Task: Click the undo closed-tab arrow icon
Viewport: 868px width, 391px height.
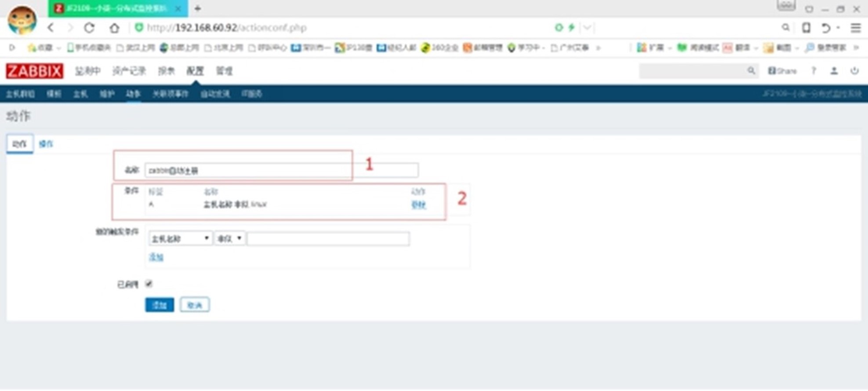Action: pyautogui.click(x=826, y=28)
